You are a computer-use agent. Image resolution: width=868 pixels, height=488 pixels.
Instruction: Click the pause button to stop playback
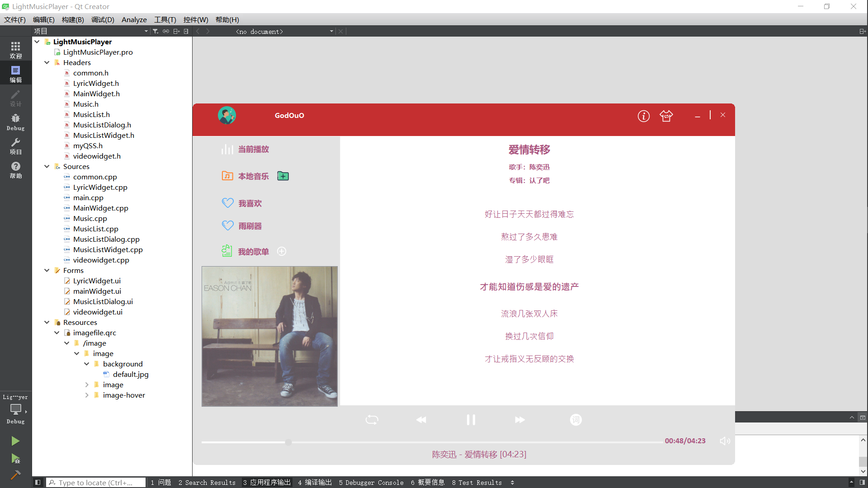click(x=470, y=419)
